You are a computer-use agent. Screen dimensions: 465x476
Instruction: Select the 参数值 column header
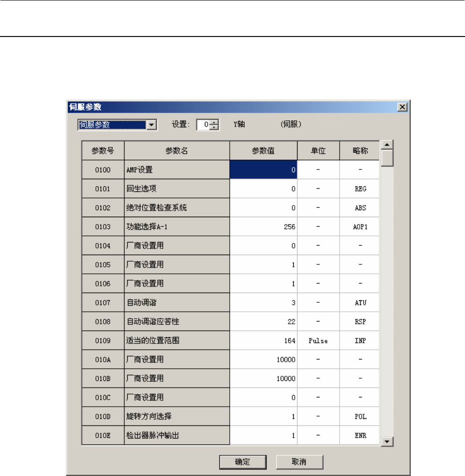tap(263, 151)
